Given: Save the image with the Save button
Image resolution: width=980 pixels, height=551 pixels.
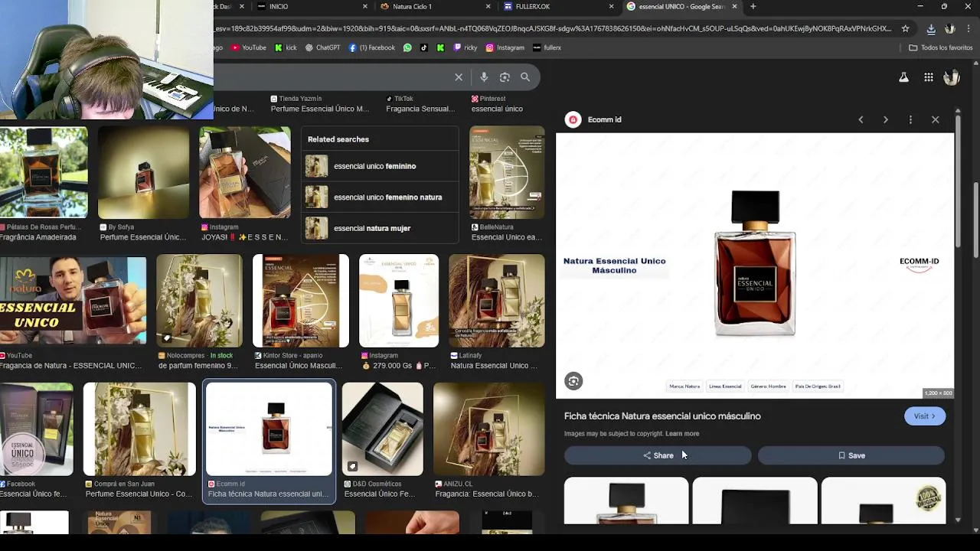Looking at the screenshot, I should [851, 455].
